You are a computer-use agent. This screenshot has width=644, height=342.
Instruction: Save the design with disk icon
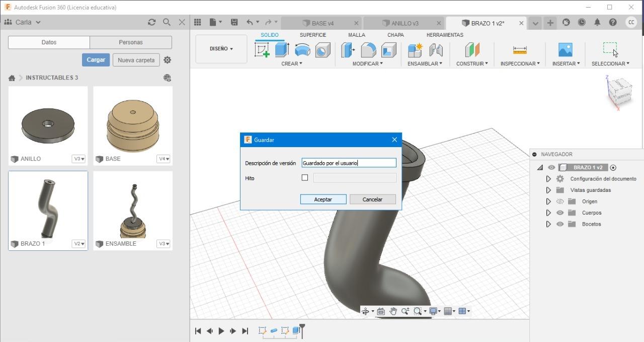(x=234, y=22)
